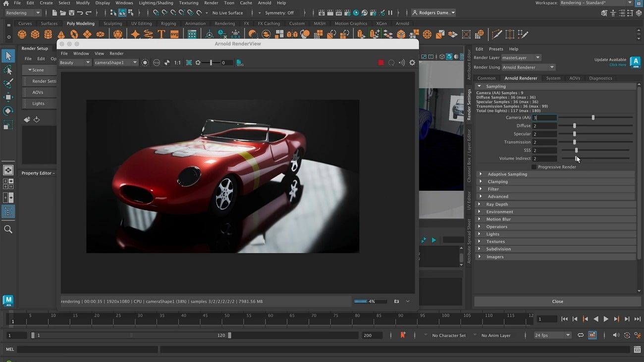The image size is (644, 362).
Task: Toggle the crop region icon in RenderView
Action: tap(189, 63)
